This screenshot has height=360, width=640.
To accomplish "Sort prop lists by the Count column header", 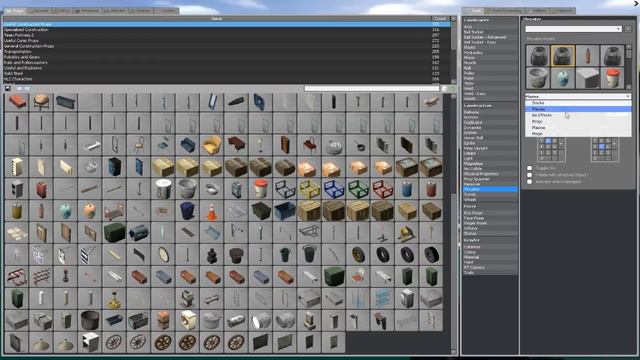I will coord(440,19).
